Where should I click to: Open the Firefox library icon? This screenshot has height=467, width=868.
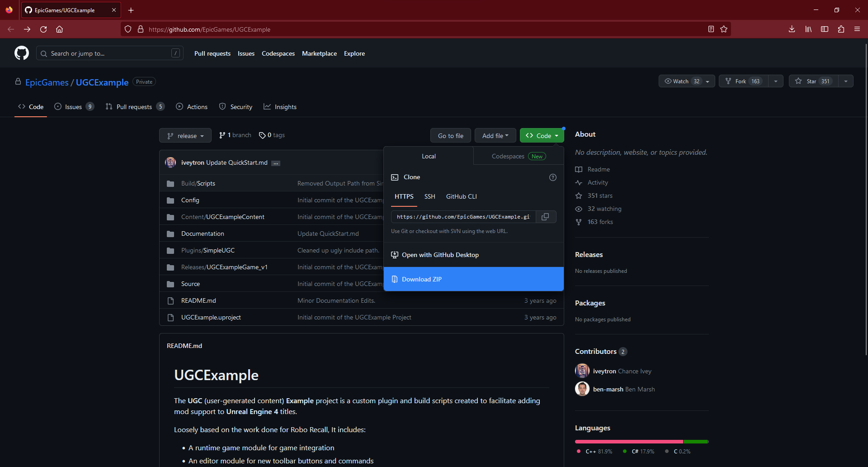click(x=808, y=29)
